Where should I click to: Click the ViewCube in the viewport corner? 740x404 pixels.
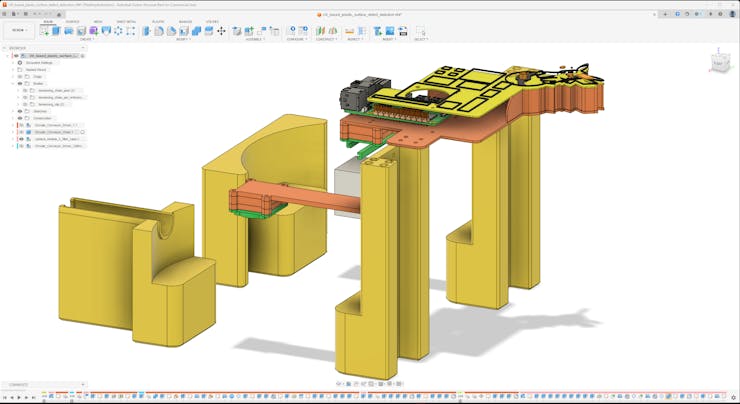(718, 63)
